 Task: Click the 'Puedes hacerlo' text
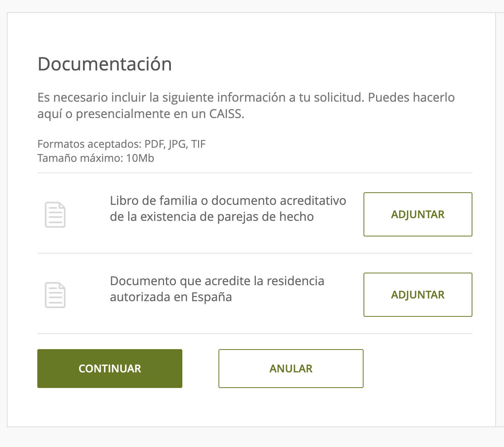point(411,97)
